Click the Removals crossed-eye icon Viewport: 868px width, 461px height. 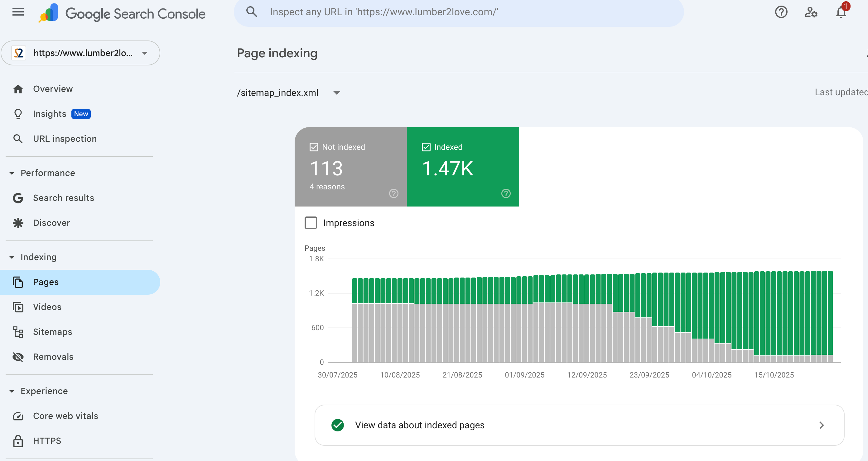click(x=18, y=357)
